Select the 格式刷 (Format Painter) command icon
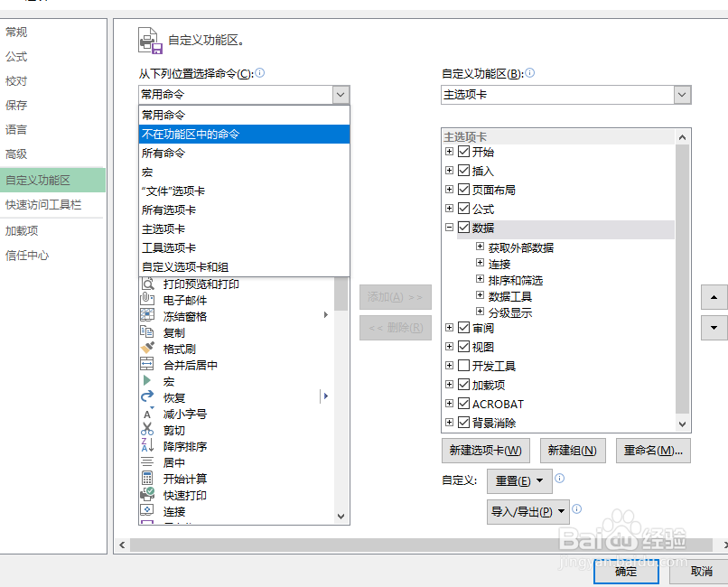The image size is (728, 587). tap(148, 348)
